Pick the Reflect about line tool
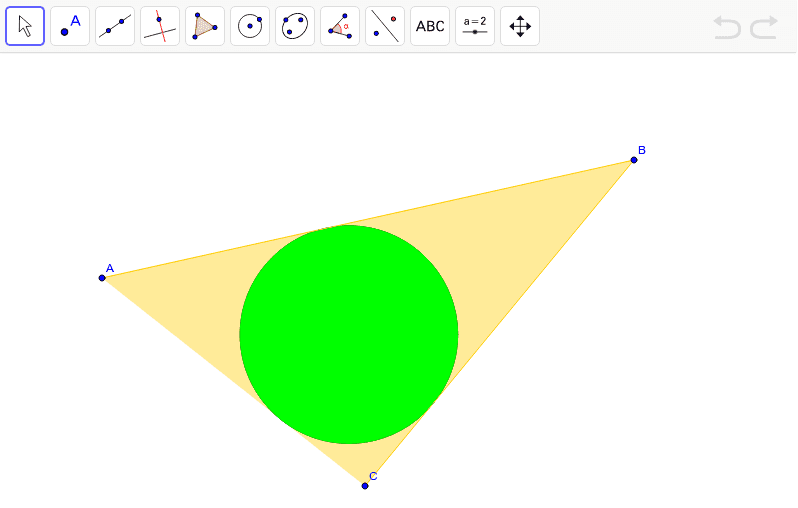Screen dimensions: 798x508 pos(385,26)
